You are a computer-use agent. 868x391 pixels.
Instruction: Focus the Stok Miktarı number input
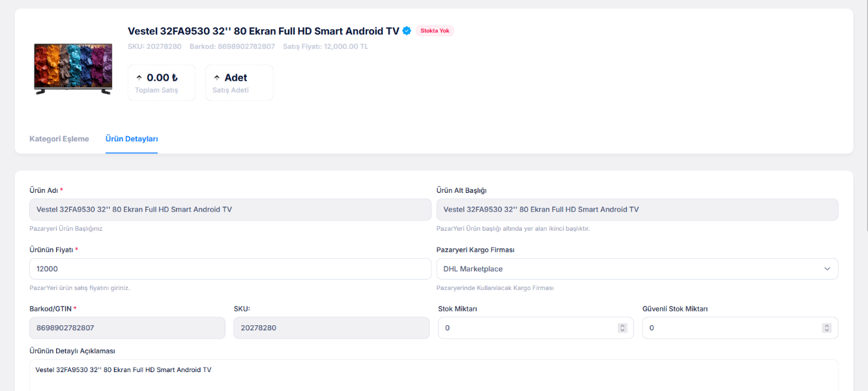tap(528, 328)
